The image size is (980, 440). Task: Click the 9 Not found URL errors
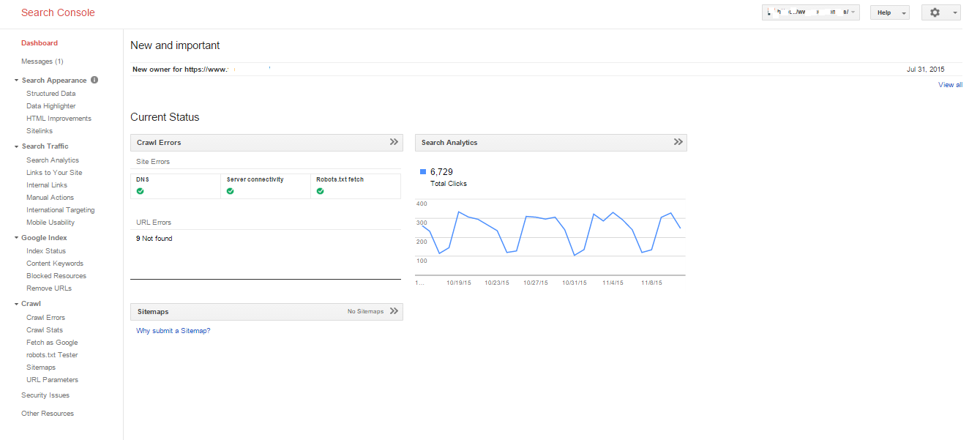[x=154, y=239]
